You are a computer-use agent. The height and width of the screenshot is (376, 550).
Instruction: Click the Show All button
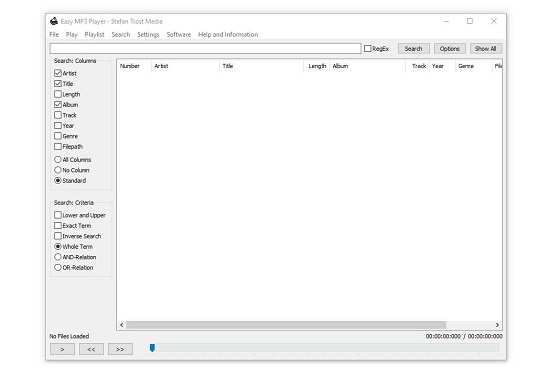486,48
